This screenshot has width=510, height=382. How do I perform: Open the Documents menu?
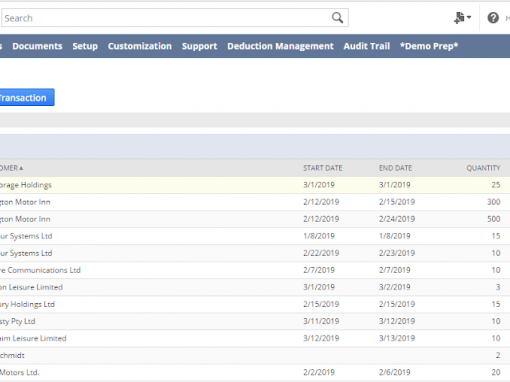click(x=37, y=46)
